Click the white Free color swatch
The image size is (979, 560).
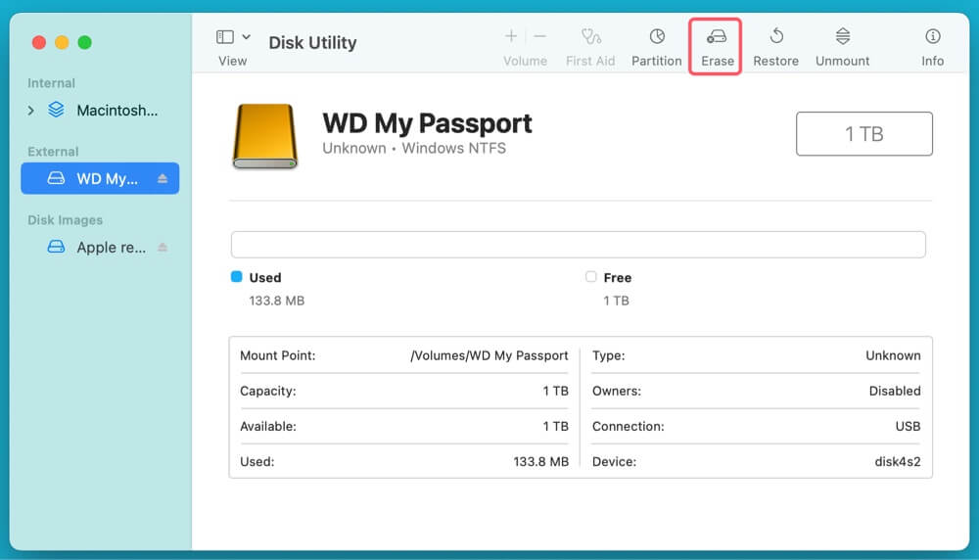tap(590, 277)
